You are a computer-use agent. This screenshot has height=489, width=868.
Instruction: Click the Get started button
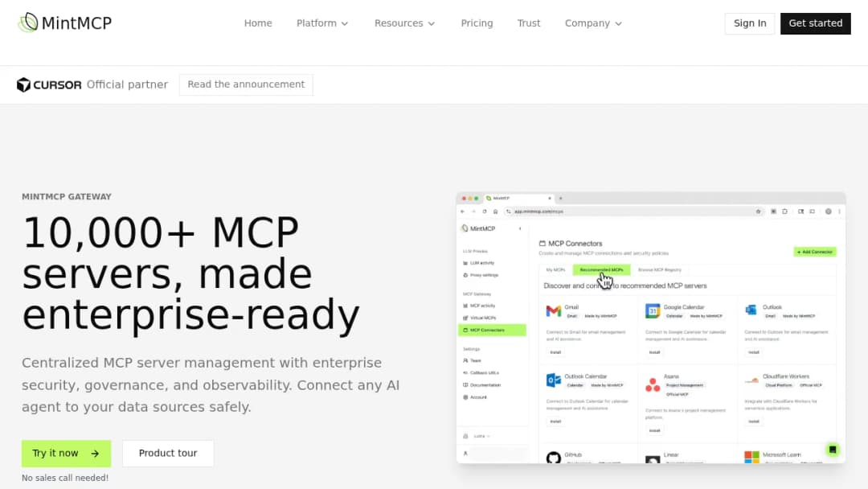click(816, 23)
